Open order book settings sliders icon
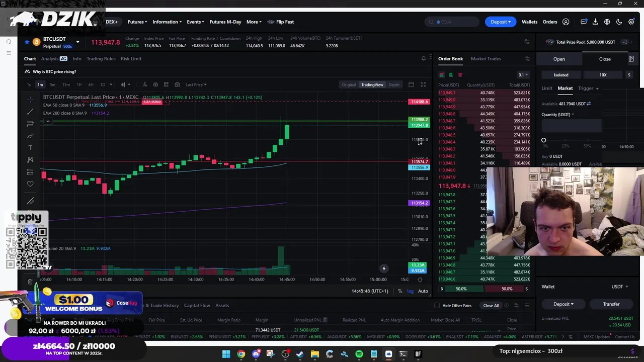This screenshot has width=644, height=362. 527,59
